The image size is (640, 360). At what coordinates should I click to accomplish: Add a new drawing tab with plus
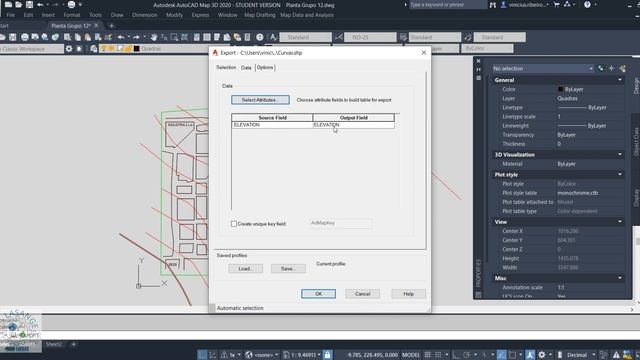pos(111,26)
